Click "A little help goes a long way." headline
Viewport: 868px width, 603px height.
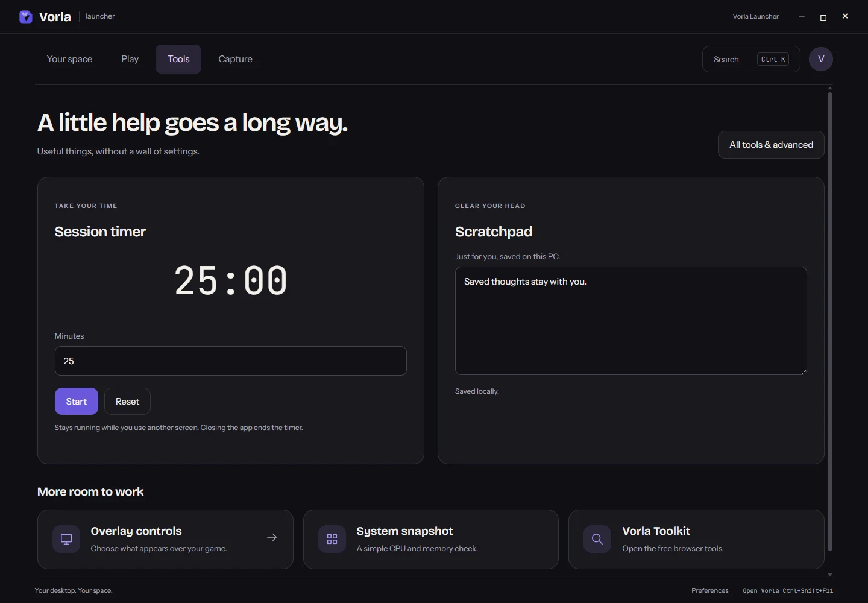[x=193, y=123]
